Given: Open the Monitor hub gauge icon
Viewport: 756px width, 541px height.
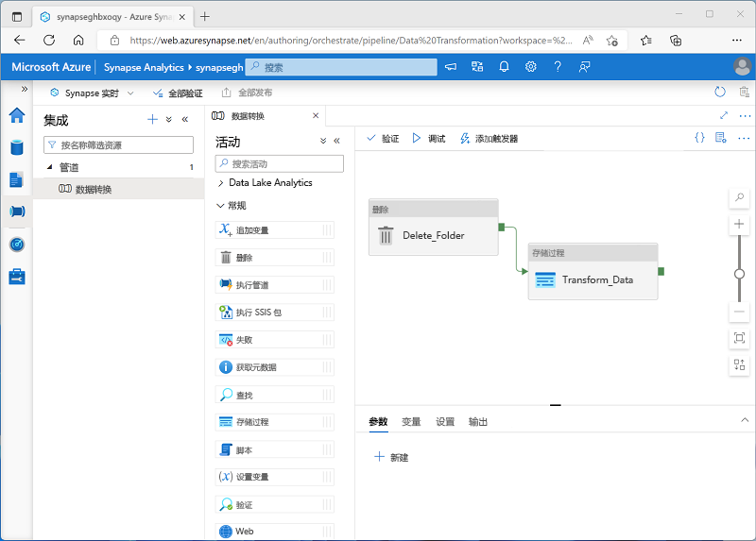Looking at the screenshot, I should (x=16, y=244).
